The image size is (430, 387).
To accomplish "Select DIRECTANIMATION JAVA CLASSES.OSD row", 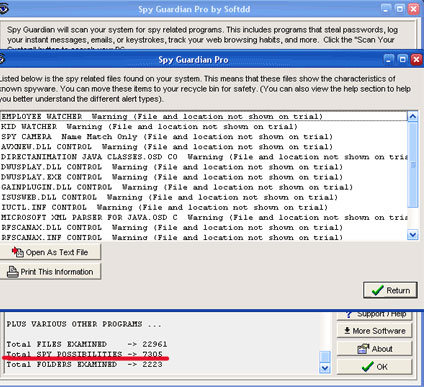I will click(x=203, y=157).
